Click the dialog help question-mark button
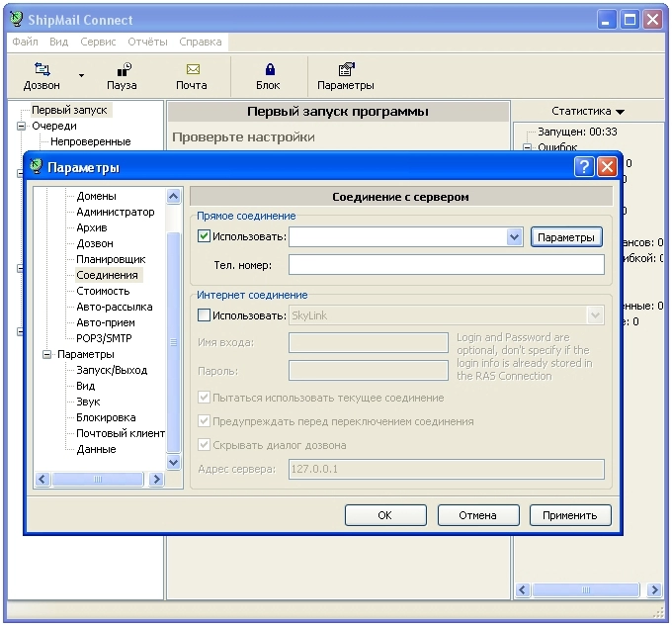The height and width of the screenshot is (627, 672). [584, 166]
